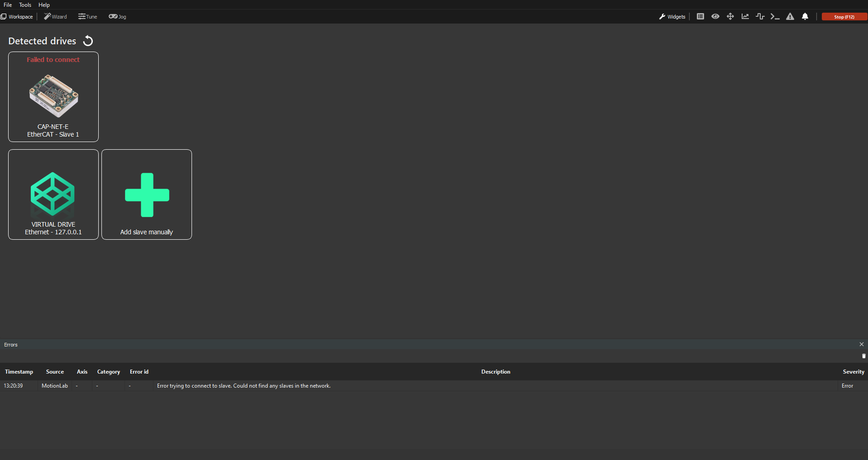
Task: Open the line chart scope icon
Action: click(745, 17)
